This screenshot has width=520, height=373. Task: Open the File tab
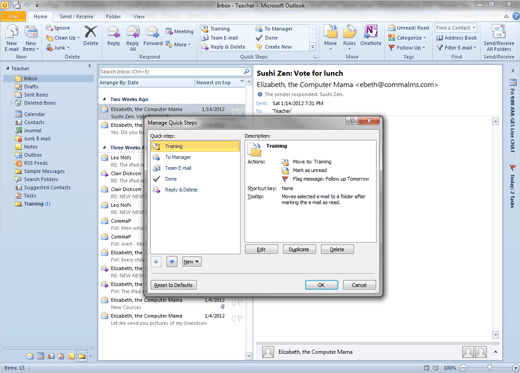click(13, 16)
